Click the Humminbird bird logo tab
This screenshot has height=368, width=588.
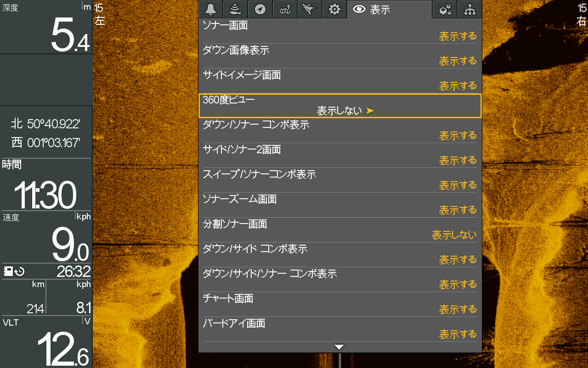[310, 9]
